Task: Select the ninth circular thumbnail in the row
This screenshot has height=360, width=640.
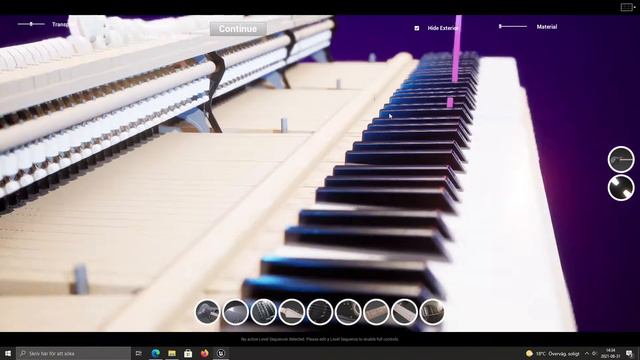Action: [x=432, y=312]
